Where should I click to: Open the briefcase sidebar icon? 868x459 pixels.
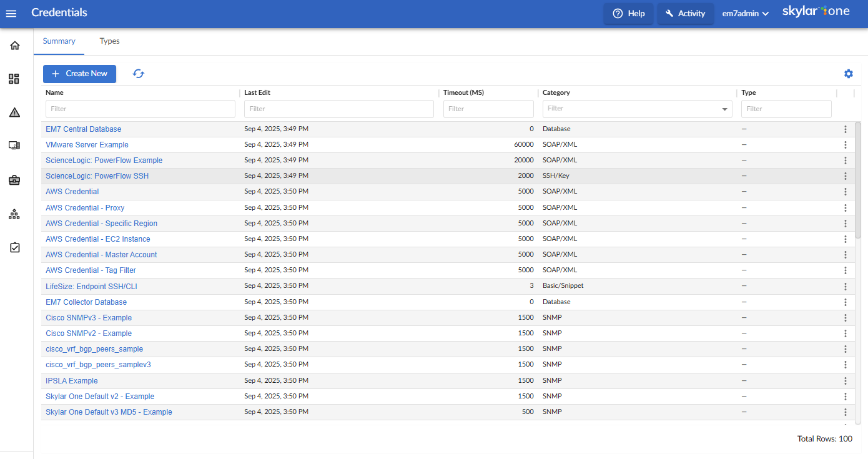point(14,180)
